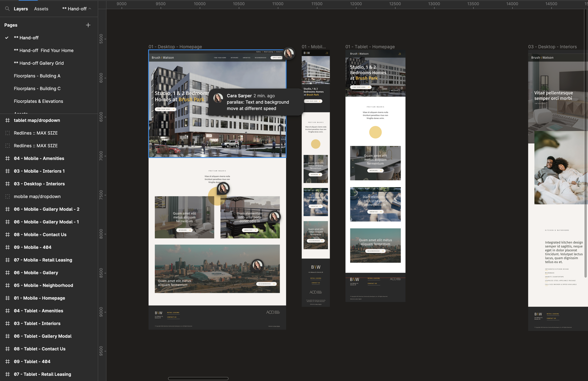The height and width of the screenshot is (381, 588).
Task: Click the yellow circle in tablet homepage
Action: [x=375, y=132]
